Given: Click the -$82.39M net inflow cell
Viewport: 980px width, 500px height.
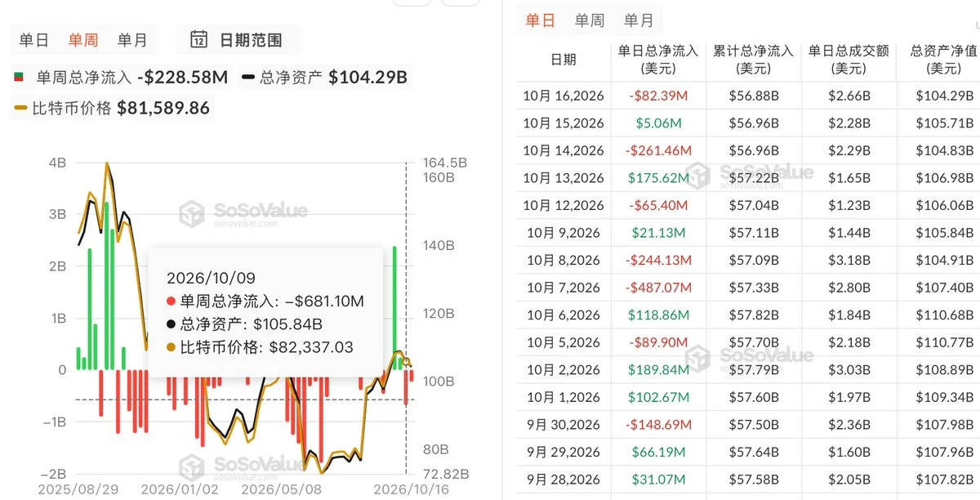Looking at the screenshot, I should pos(659,96).
